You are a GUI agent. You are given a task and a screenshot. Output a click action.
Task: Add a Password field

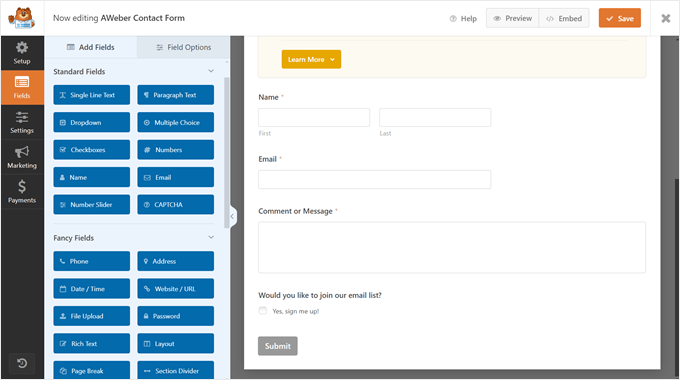click(176, 316)
